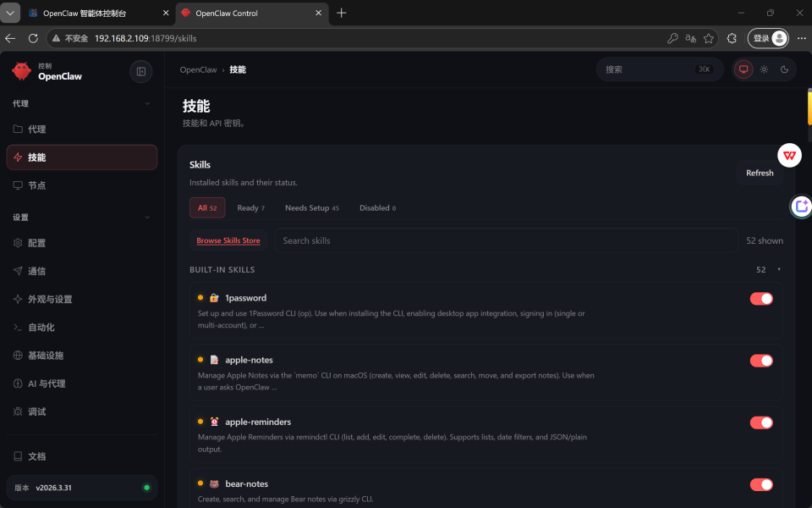Click the page vertical scrollbar thumb
The image size is (812, 508).
[x=809, y=107]
